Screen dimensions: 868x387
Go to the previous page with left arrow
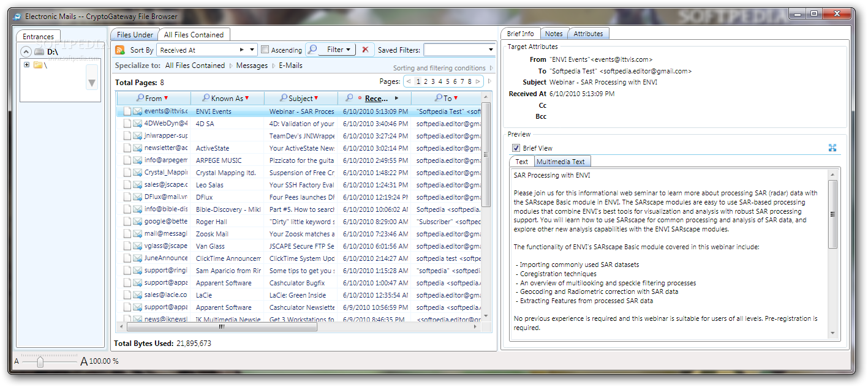coord(409,81)
